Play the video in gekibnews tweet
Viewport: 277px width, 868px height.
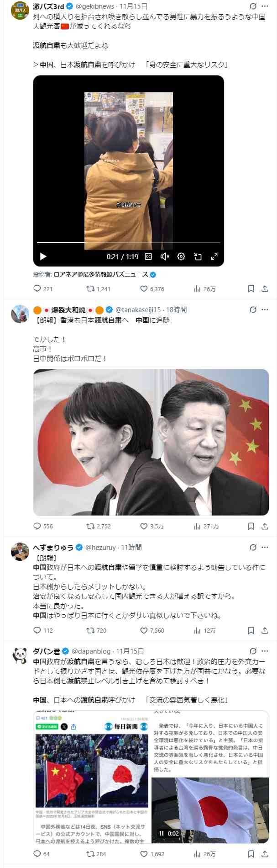43,256
